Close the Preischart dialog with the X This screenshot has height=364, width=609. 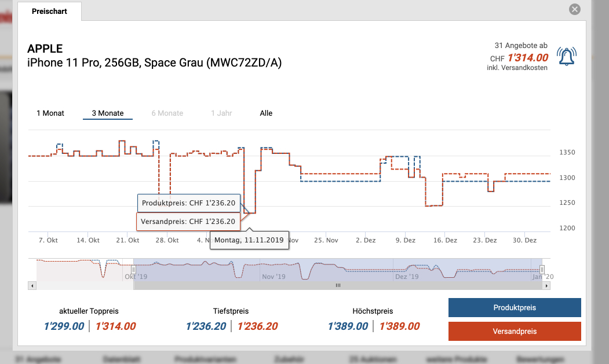[574, 9]
